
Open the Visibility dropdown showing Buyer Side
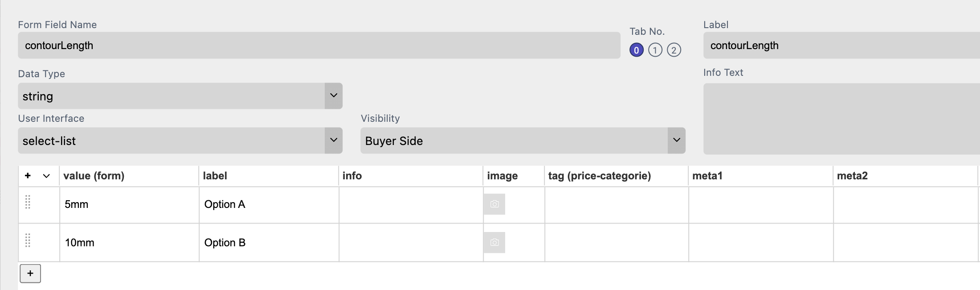523,141
